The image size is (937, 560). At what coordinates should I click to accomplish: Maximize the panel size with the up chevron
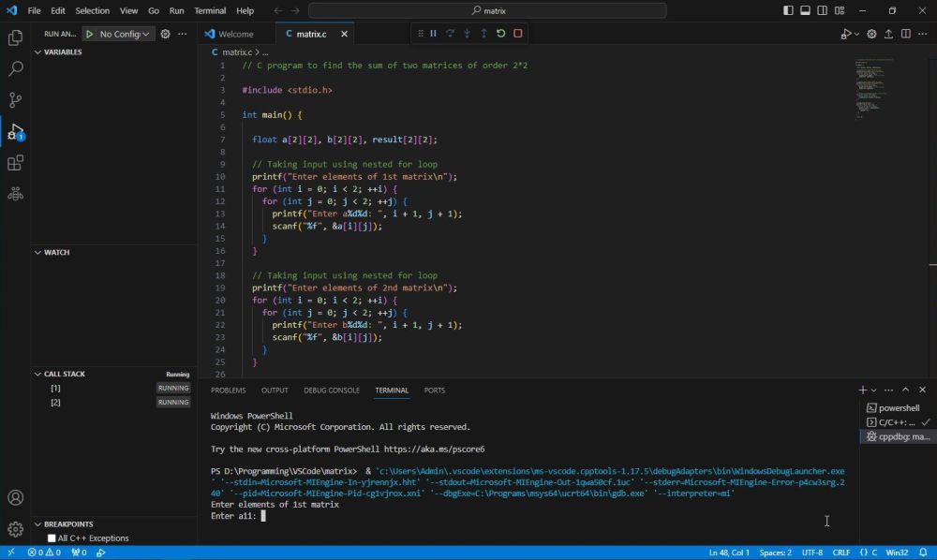(x=905, y=390)
